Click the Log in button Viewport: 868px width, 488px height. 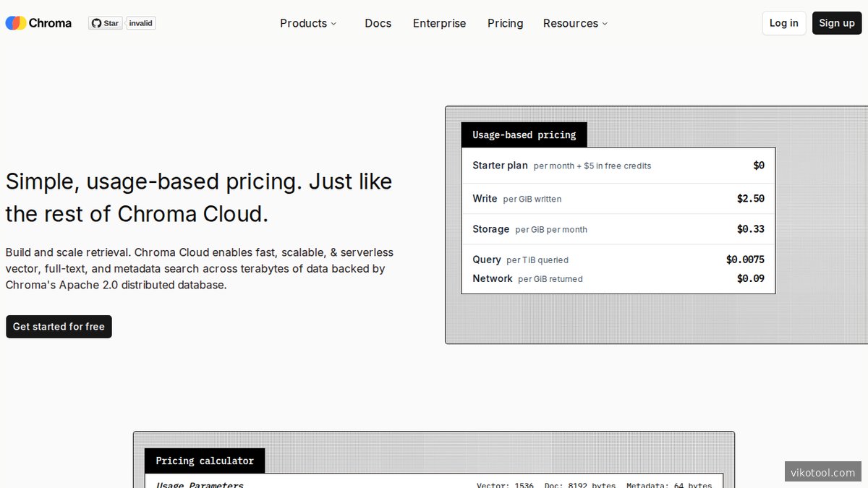click(x=784, y=22)
